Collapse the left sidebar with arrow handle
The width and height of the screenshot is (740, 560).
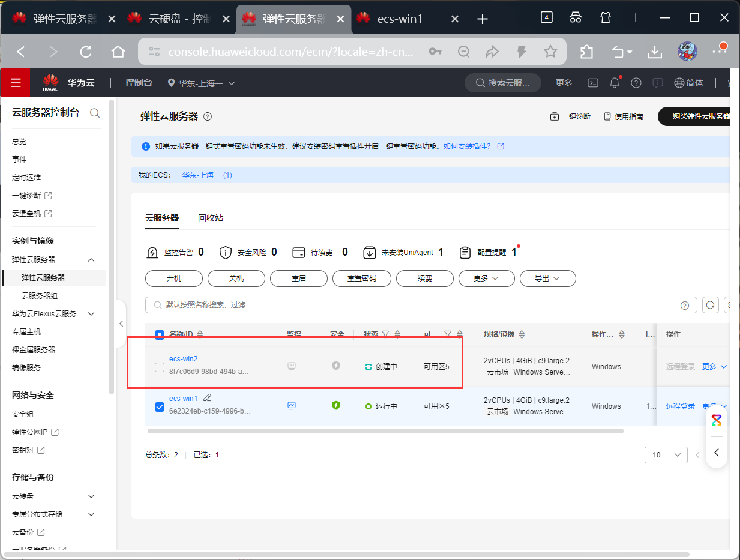point(121,324)
